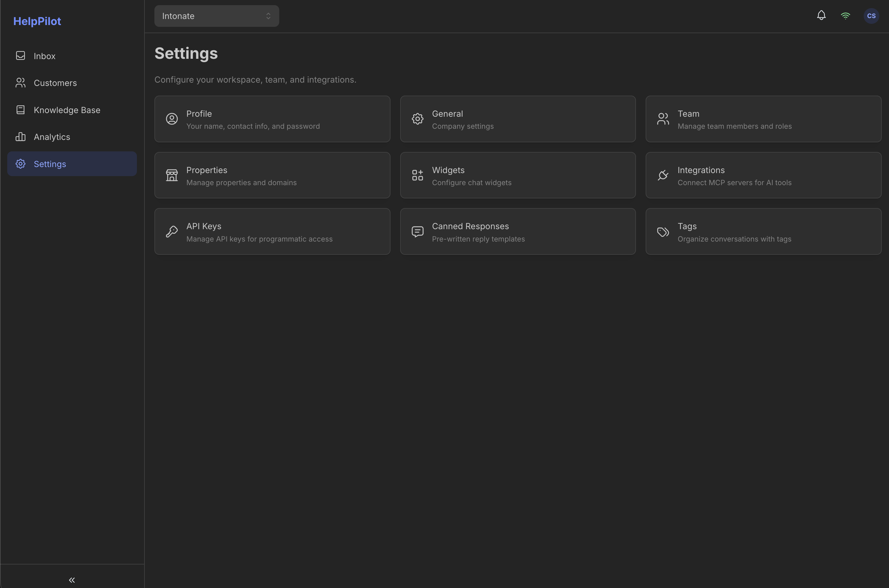Click the Settings page heading
889x588 pixels.
pos(186,53)
